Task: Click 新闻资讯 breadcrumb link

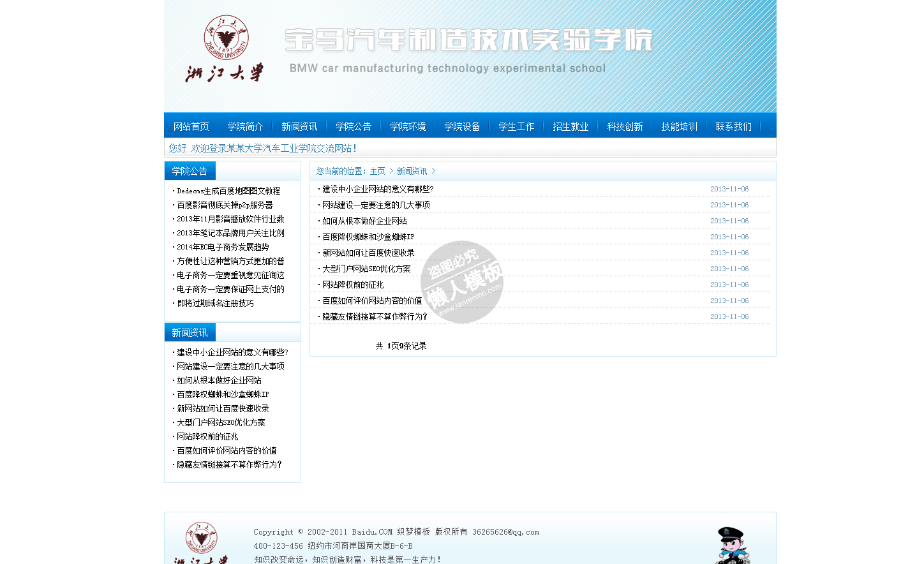Action: click(412, 171)
